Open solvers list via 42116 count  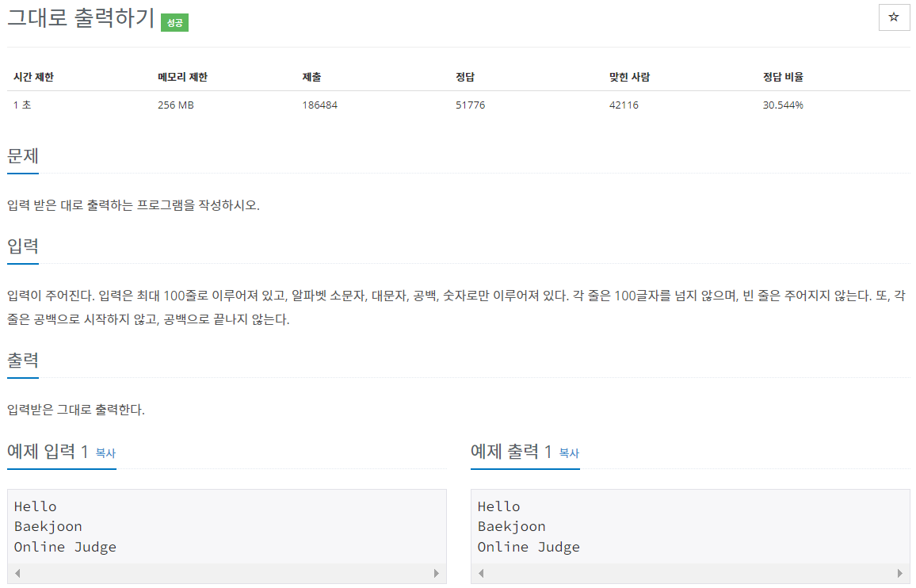625,104
